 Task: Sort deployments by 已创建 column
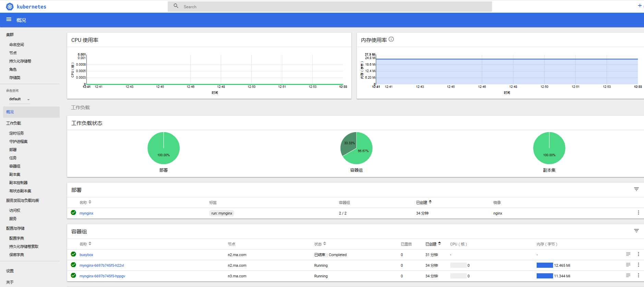click(x=424, y=203)
